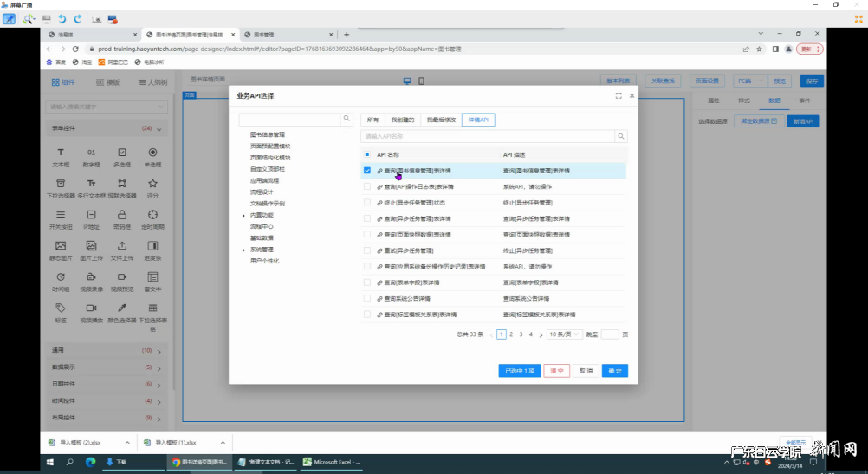Uncheck the 查询[图书信息管理]表详情 row checkbox

[367, 171]
